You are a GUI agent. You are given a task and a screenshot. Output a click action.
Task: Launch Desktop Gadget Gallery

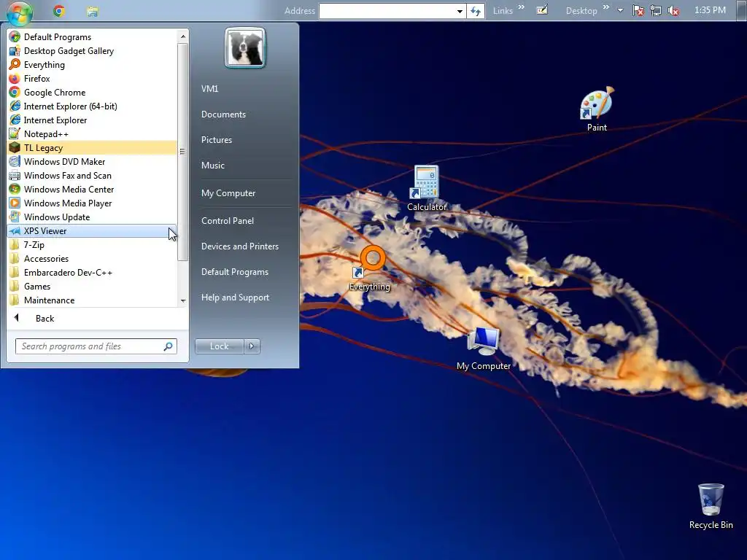pos(92,51)
